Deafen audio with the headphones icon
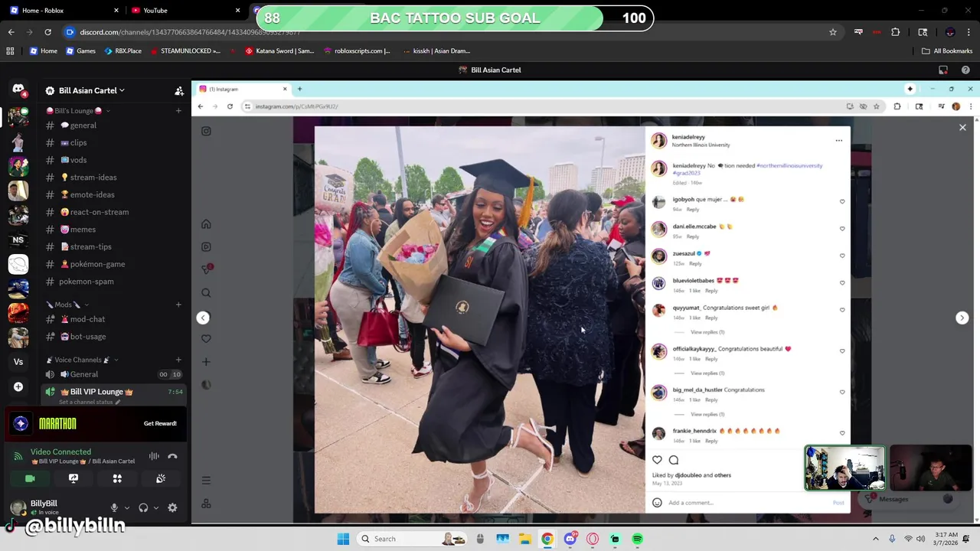The image size is (980, 551). [143, 507]
